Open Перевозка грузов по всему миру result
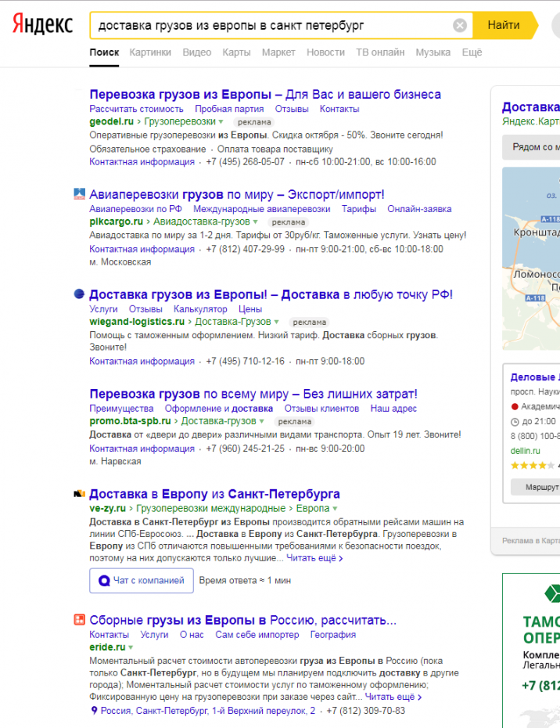Screen dimensions: 560x728 [x=253, y=395]
